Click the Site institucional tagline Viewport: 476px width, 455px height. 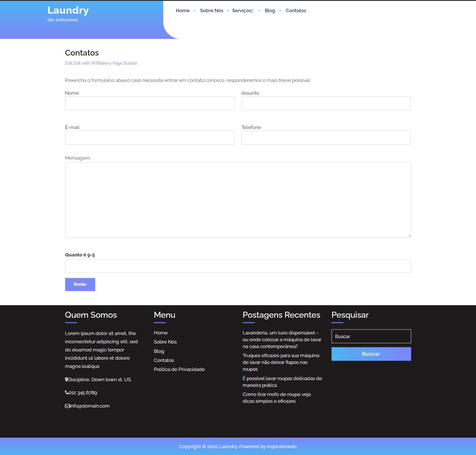[x=62, y=20]
